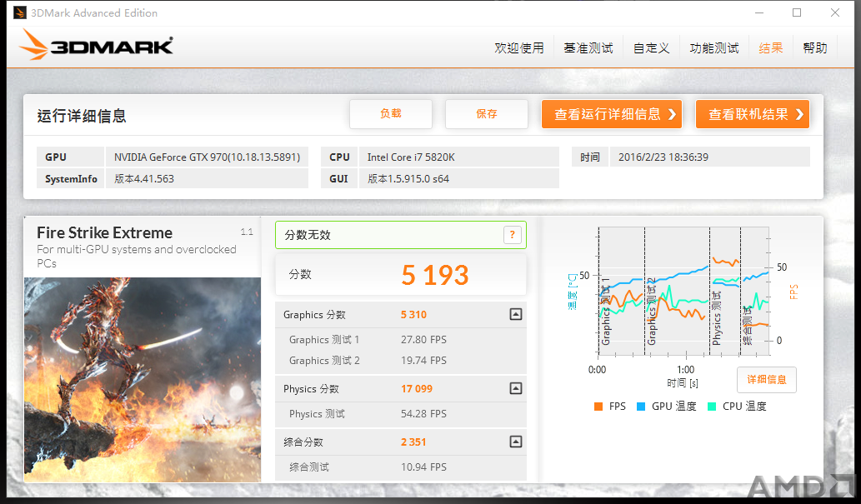Minimize the 3DMark window
This screenshot has width=861, height=504.
(759, 12)
